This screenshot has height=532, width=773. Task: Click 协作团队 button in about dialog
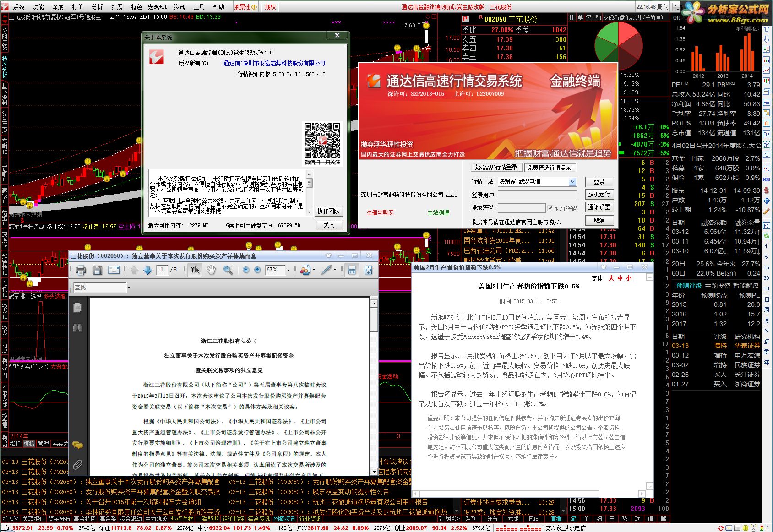click(x=328, y=211)
